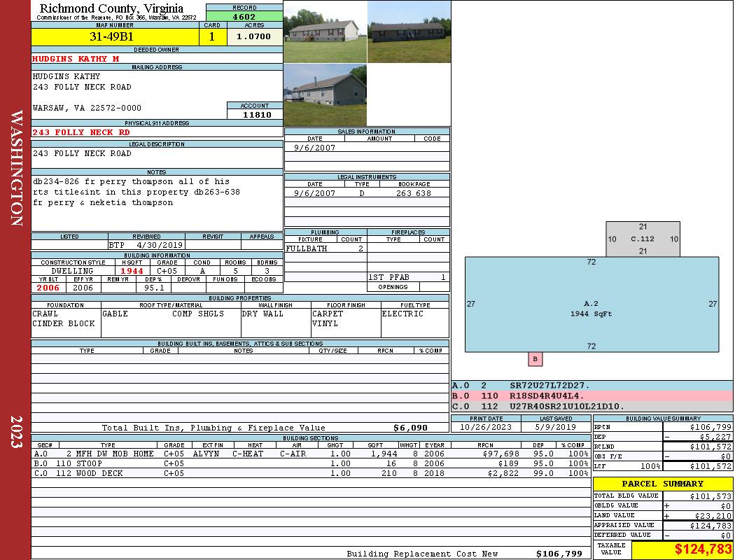Click the green record number 4602 field
The image size is (735, 560).
[244, 17]
